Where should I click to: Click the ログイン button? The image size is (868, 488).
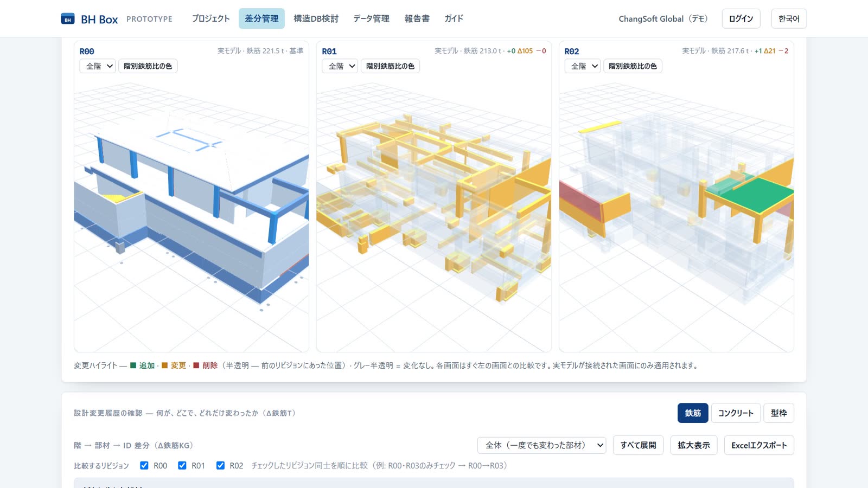click(x=741, y=18)
